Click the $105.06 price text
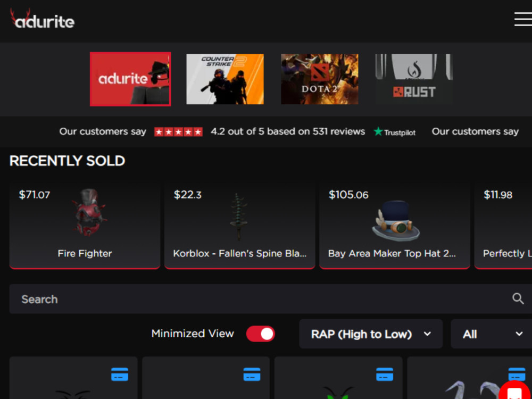 pyautogui.click(x=348, y=195)
